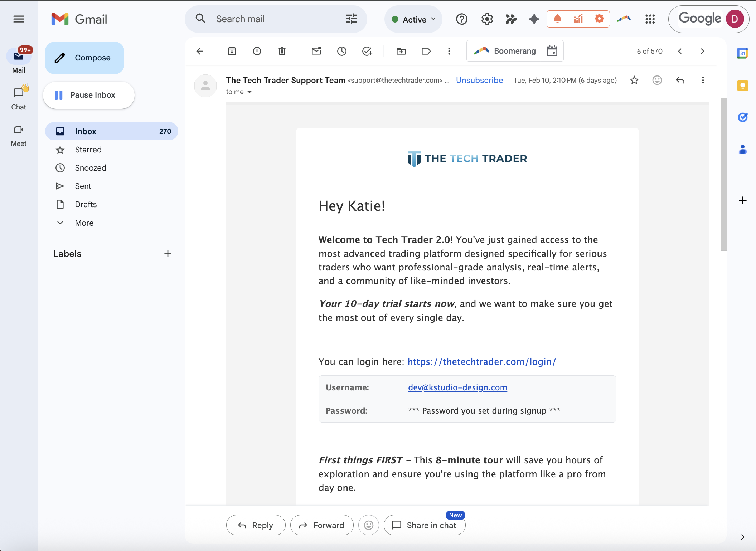
Task: Click the vertical scrollbar of the email
Action: point(723,174)
